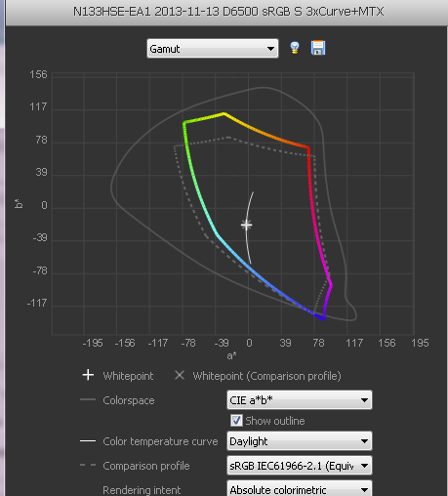This screenshot has width=448, height=496.
Task: Open the Absolute colorimetric rendering intent dropdown
Action: [300, 489]
